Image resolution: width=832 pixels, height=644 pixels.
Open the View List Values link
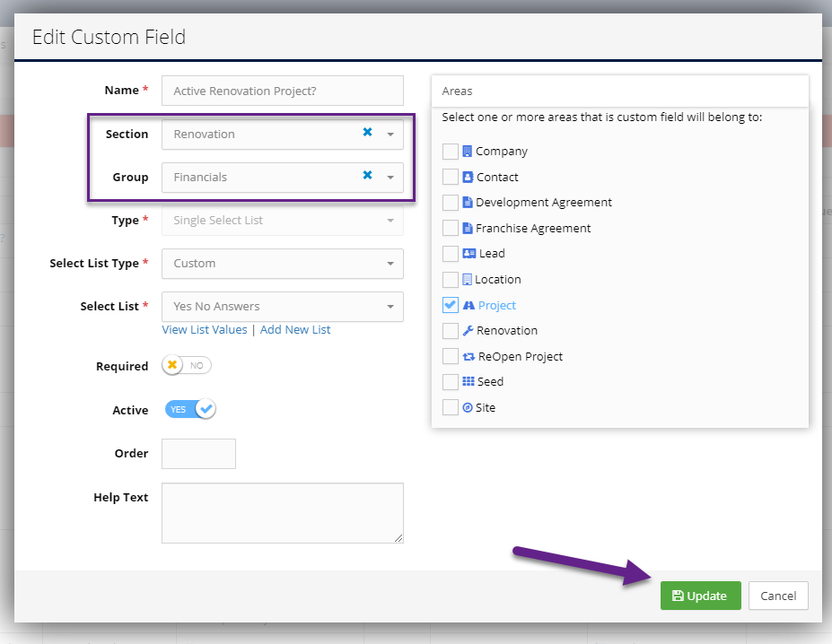[205, 329]
